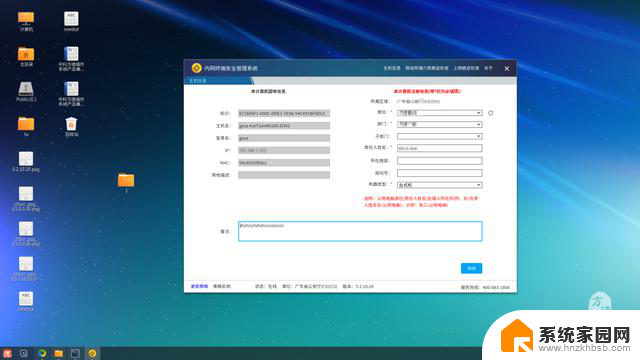Click security management system taskbar icon

tap(92, 353)
